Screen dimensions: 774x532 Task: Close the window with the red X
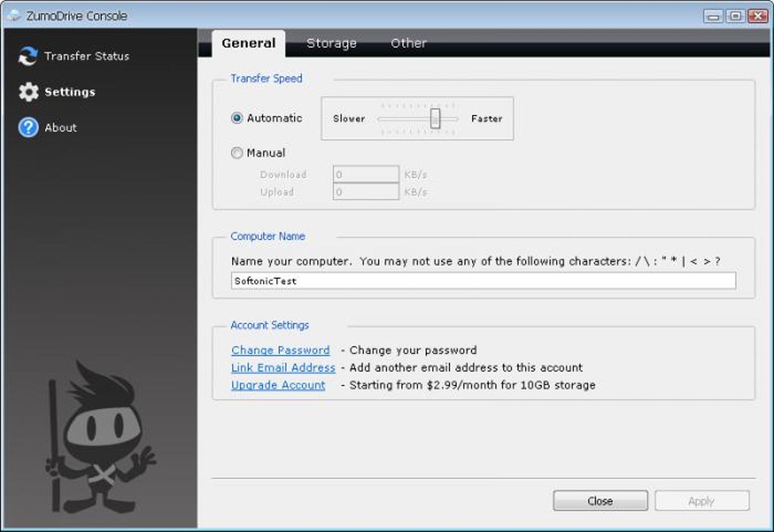point(758,16)
